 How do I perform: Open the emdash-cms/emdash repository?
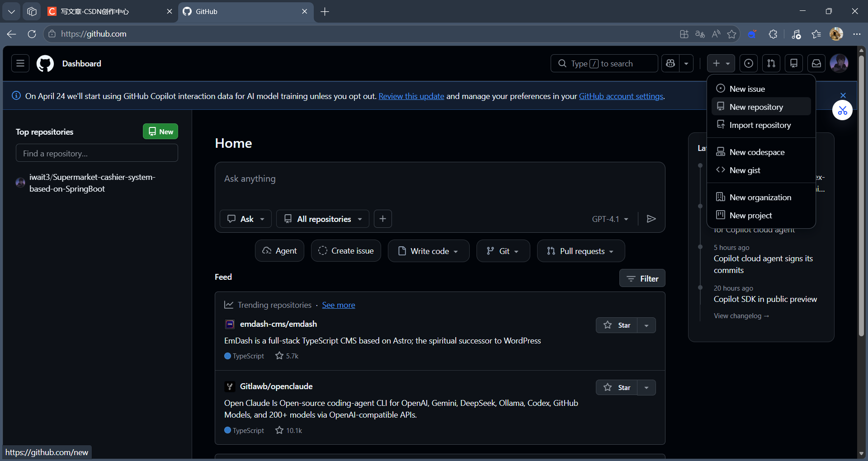click(x=278, y=324)
